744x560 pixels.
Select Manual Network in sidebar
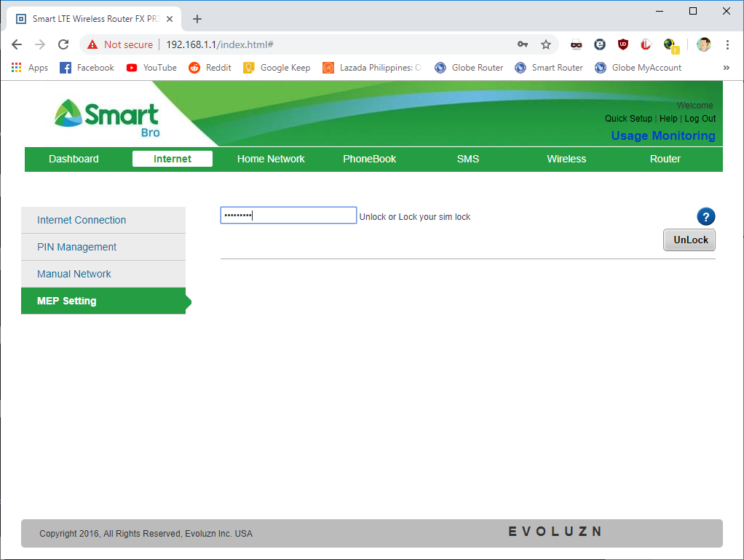coord(74,274)
